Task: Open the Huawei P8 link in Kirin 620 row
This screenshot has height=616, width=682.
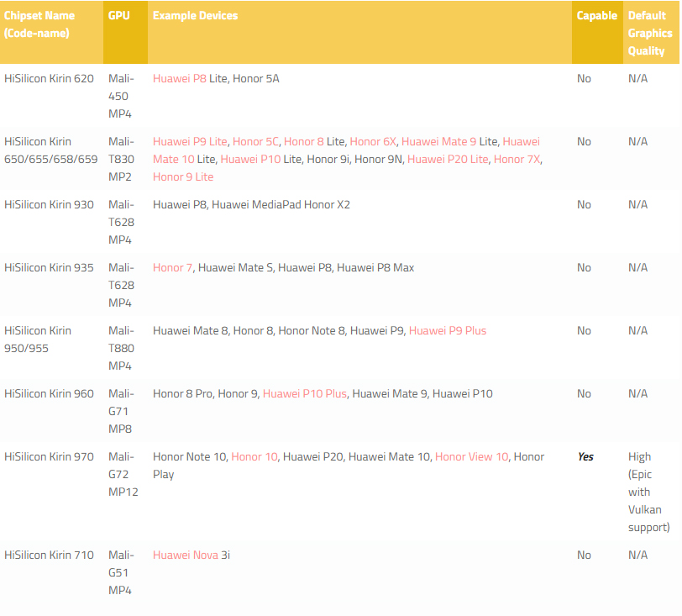Action: pyautogui.click(x=179, y=79)
